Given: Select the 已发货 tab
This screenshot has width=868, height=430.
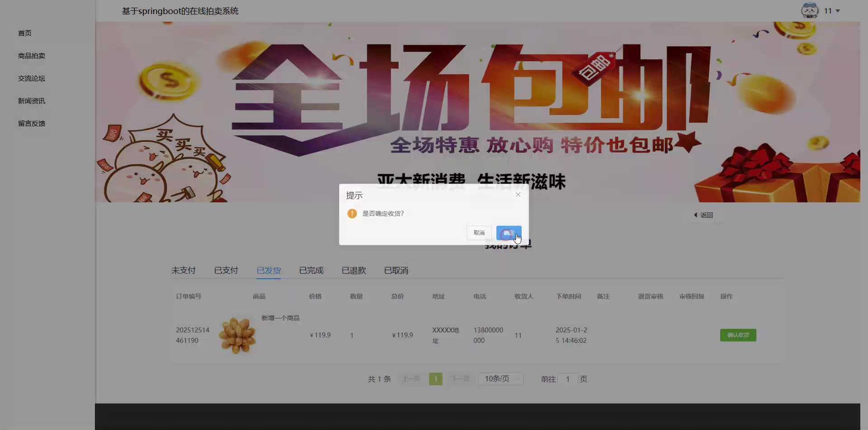Looking at the screenshot, I should tap(269, 271).
